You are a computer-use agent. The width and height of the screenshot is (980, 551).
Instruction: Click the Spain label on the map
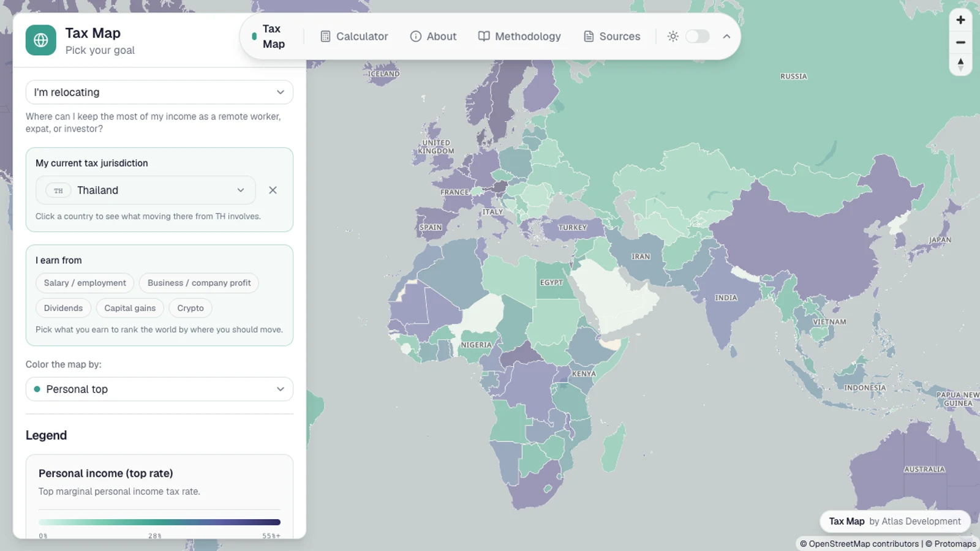pyautogui.click(x=431, y=227)
